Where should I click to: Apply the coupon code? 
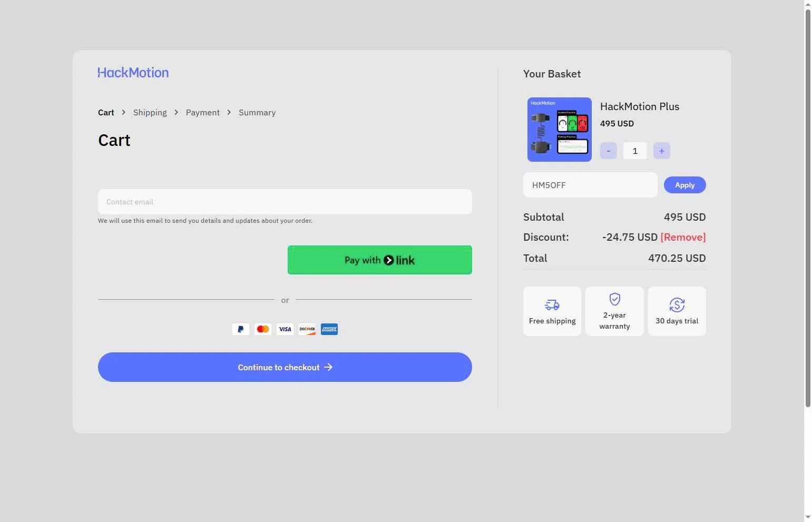[685, 185]
